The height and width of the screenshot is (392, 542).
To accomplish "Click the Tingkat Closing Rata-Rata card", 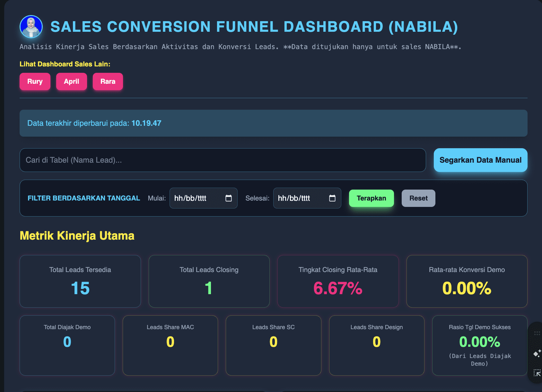I will point(338,281).
